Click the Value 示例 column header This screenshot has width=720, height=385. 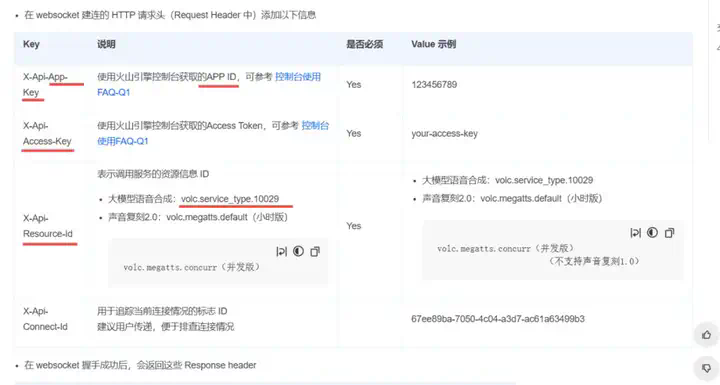tap(433, 44)
